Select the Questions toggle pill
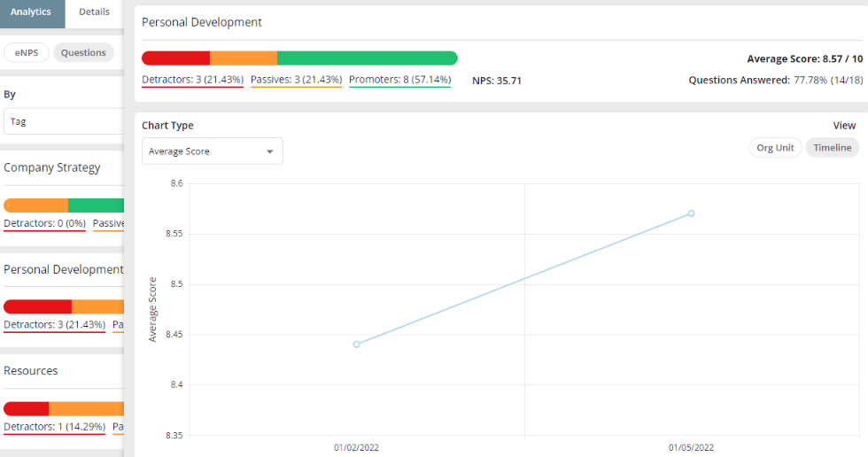This screenshot has width=868, height=457. click(x=83, y=53)
